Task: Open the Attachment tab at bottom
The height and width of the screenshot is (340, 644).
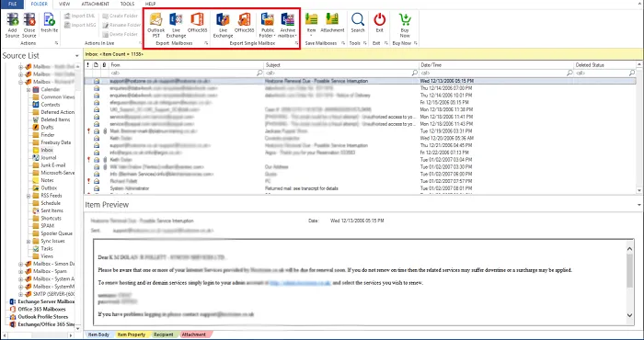Action: point(194,334)
